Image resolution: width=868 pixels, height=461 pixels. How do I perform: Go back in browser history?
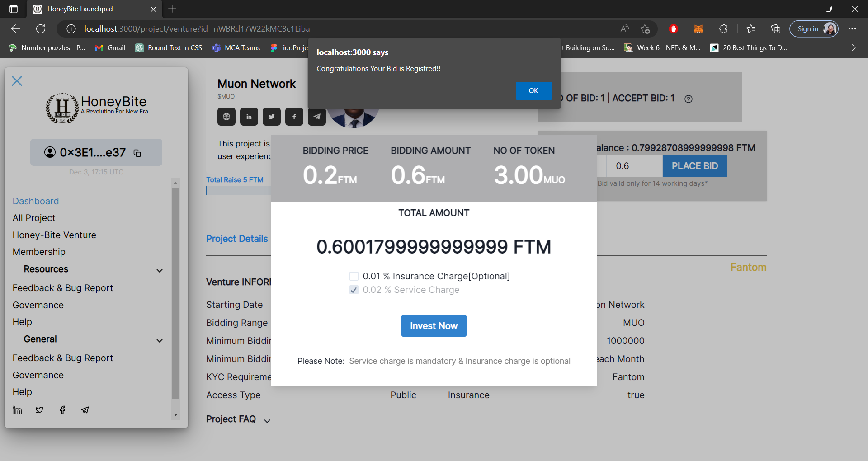(16, 29)
